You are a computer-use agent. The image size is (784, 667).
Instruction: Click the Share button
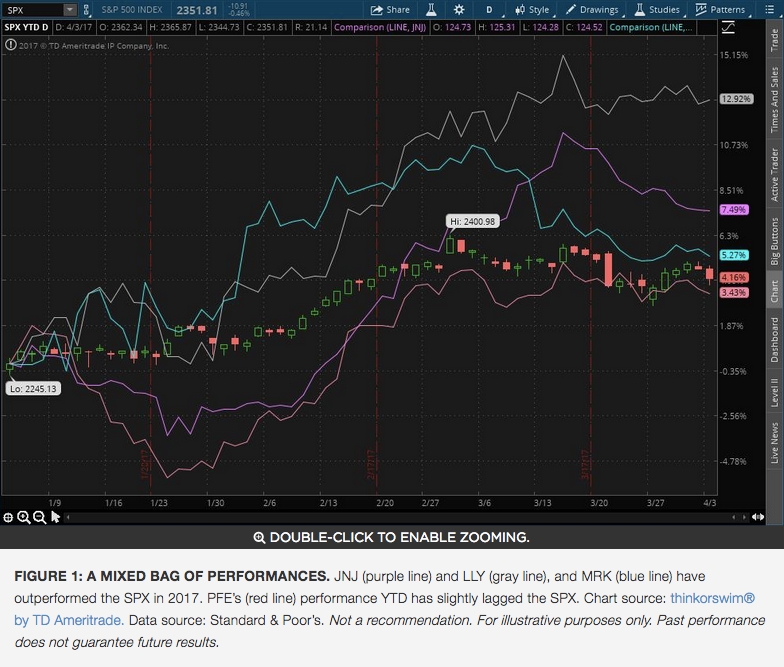[x=390, y=10]
